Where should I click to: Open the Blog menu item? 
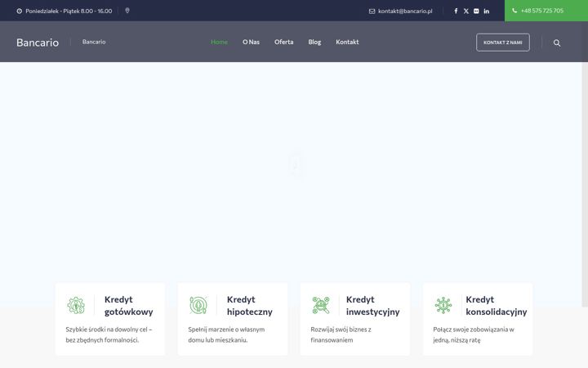coord(314,42)
